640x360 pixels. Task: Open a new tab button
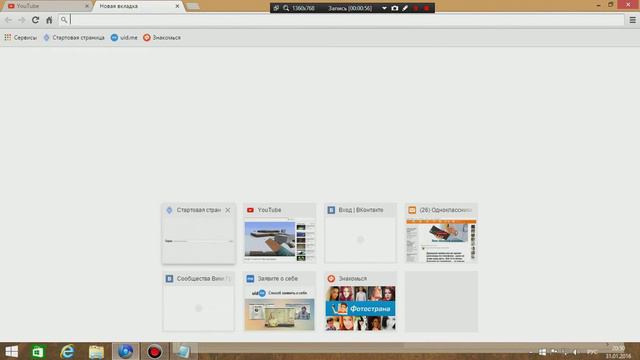click(193, 6)
